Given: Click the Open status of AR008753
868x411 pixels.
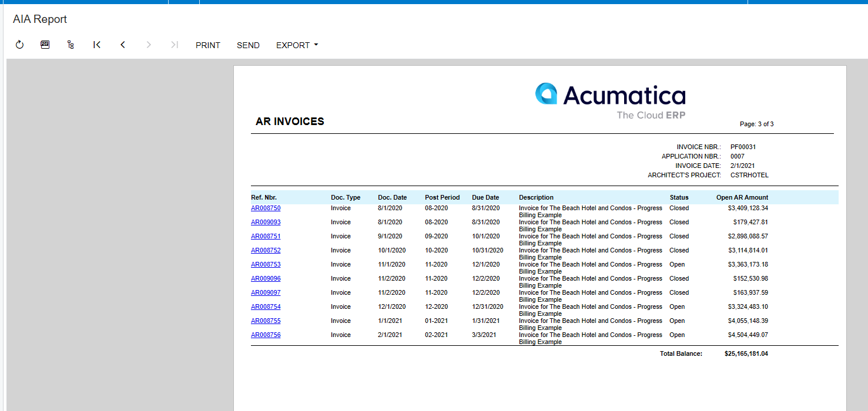Looking at the screenshot, I should [x=677, y=264].
